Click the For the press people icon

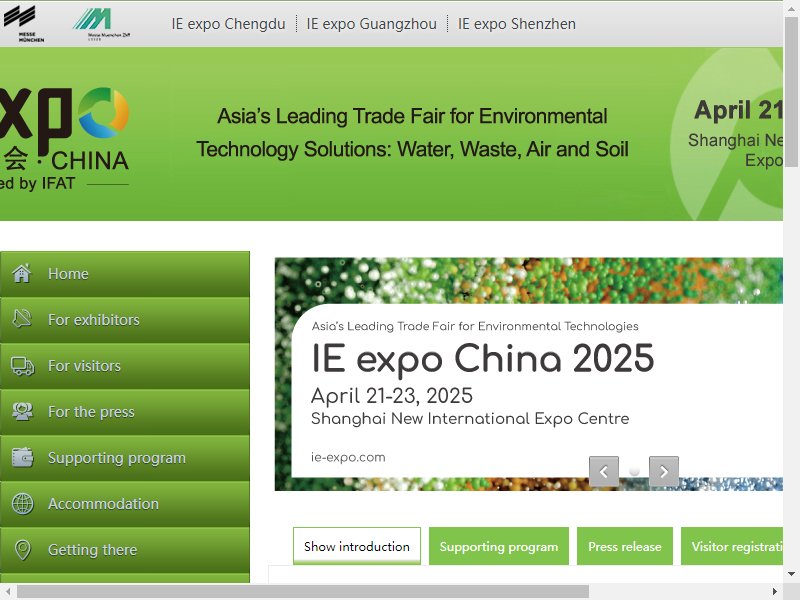[x=22, y=412]
